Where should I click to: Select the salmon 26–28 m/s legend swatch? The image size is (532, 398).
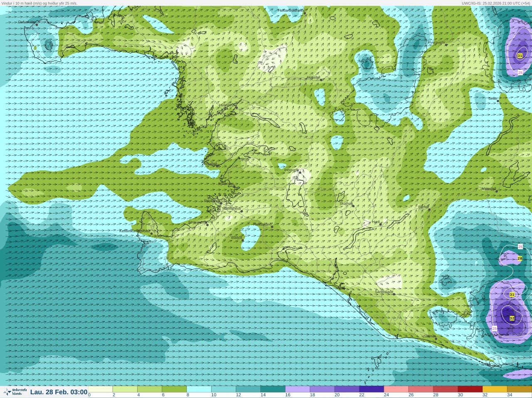click(421, 389)
